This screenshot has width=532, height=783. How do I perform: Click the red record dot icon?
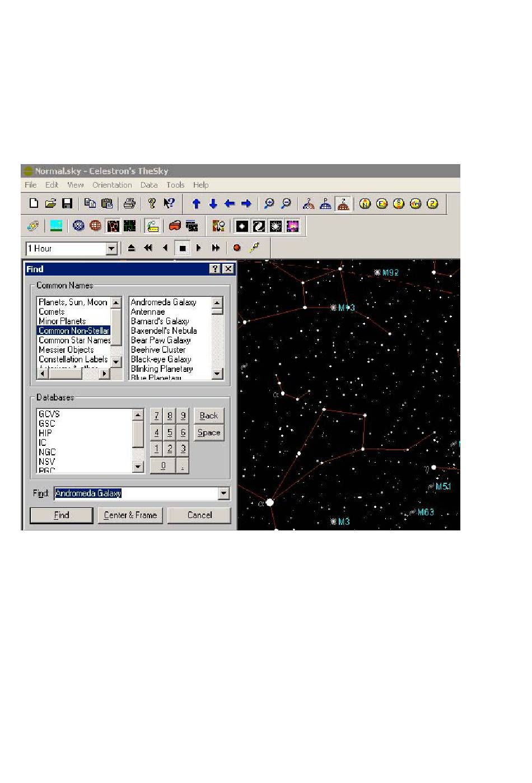coord(237,248)
